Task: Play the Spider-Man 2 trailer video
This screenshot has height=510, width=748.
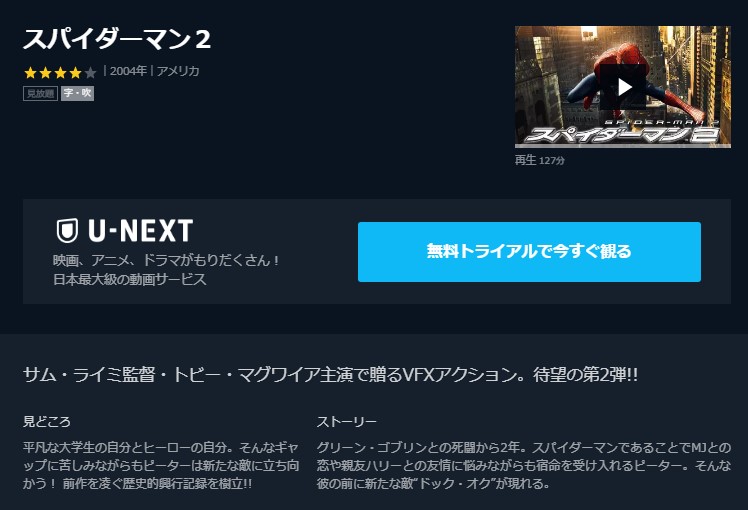Action: [x=623, y=87]
